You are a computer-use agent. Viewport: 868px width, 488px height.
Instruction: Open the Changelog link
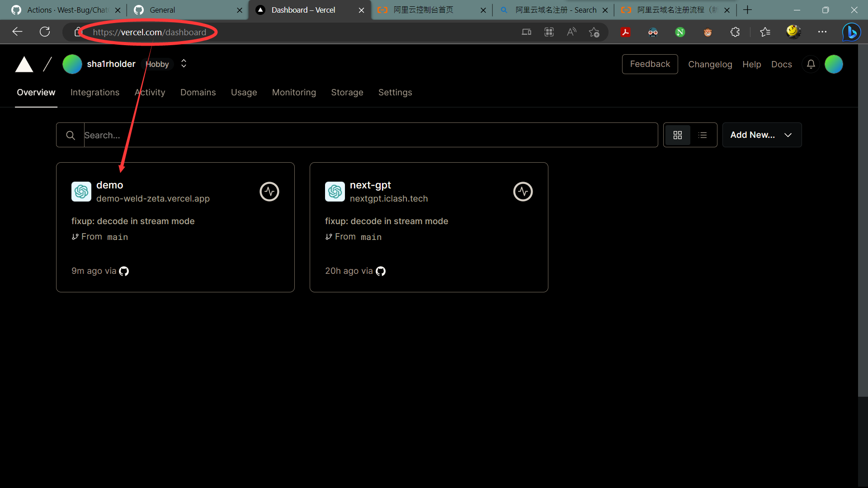(x=710, y=65)
